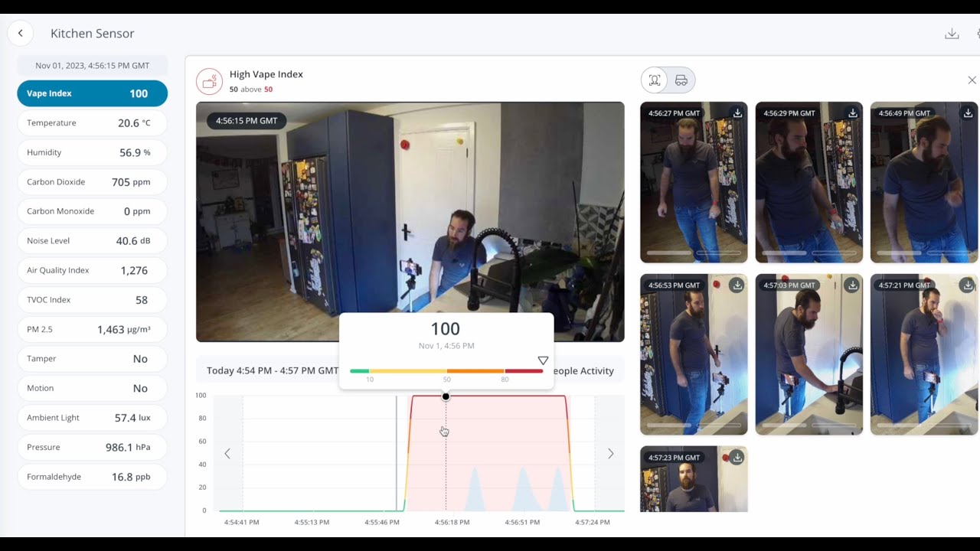Open the TVOC Index metric
This screenshot has width=980, height=551.
(93, 300)
